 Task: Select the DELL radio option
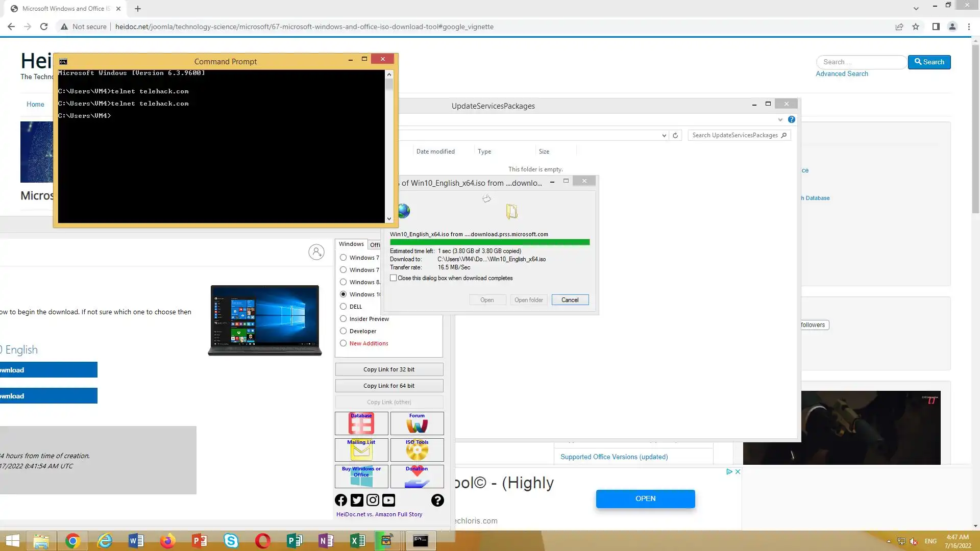click(344, 307)
